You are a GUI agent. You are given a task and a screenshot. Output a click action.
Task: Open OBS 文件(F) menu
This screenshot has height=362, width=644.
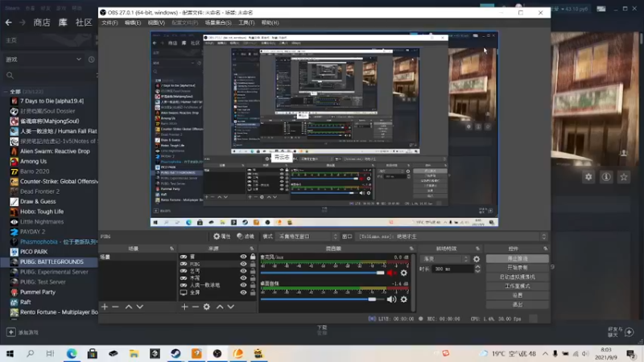coord(109,23)
